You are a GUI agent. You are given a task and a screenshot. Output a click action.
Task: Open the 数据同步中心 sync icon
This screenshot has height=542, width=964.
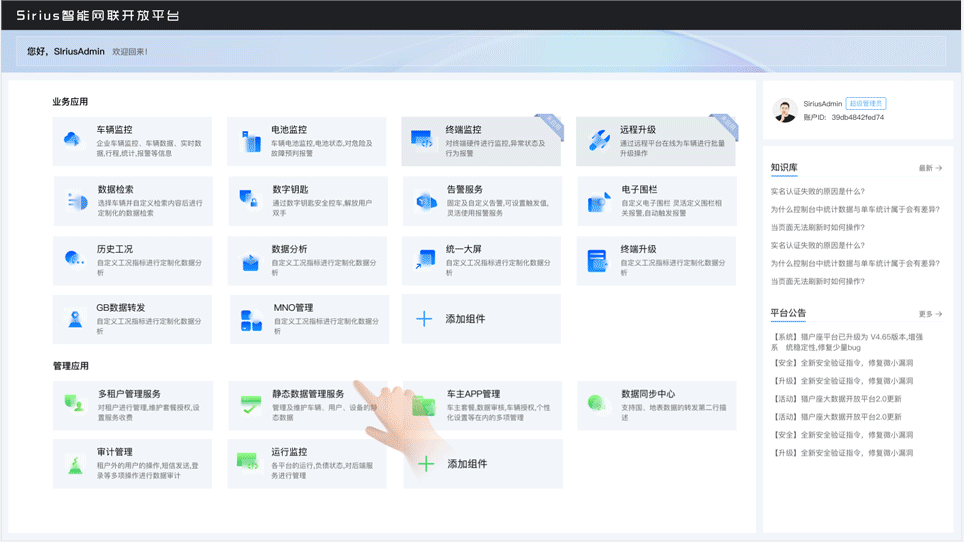click(x=597, y=404)
